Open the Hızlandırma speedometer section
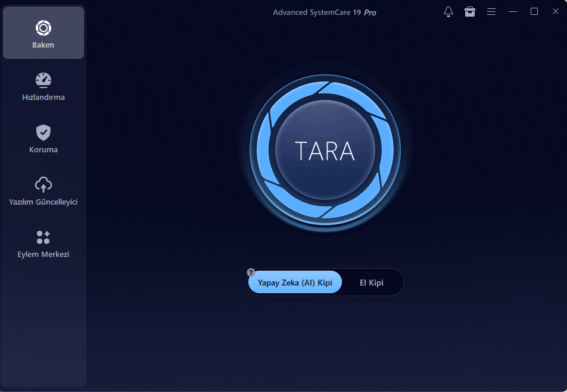The image size is (567, 392). [43, 87]
